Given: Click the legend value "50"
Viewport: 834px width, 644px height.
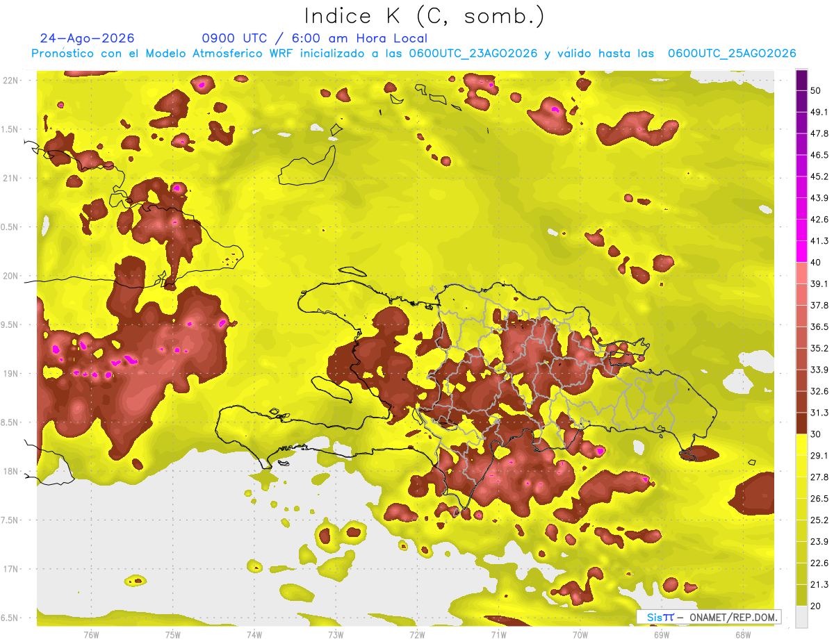Looking at the screenshot, I should (x=815, y=91).
